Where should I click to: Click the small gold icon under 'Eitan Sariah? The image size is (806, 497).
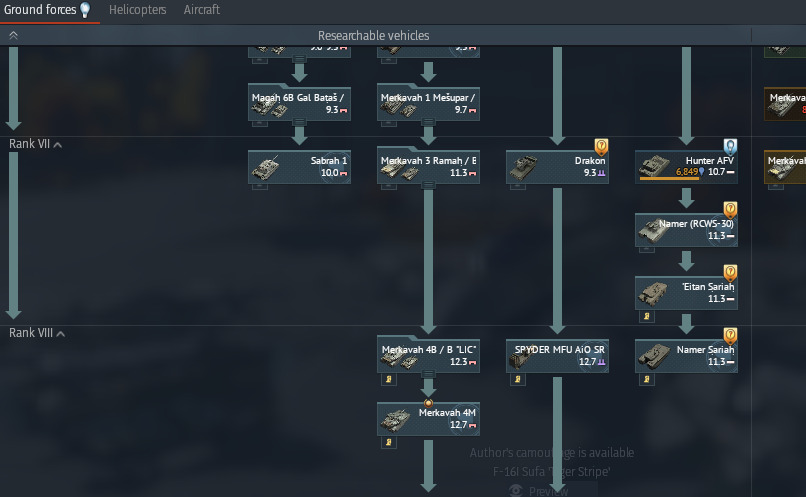647,317
